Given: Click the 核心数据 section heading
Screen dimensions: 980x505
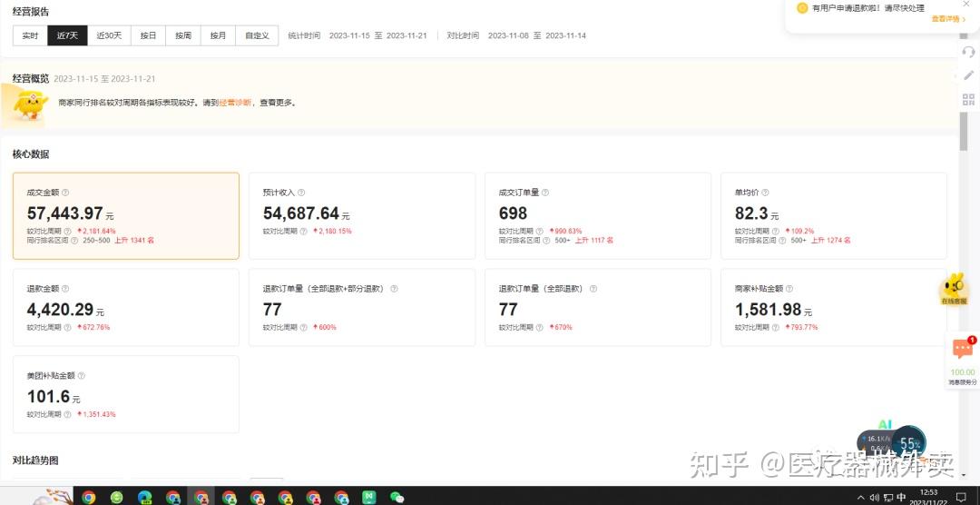Looking at the screenshot, I should coord(31,153).
